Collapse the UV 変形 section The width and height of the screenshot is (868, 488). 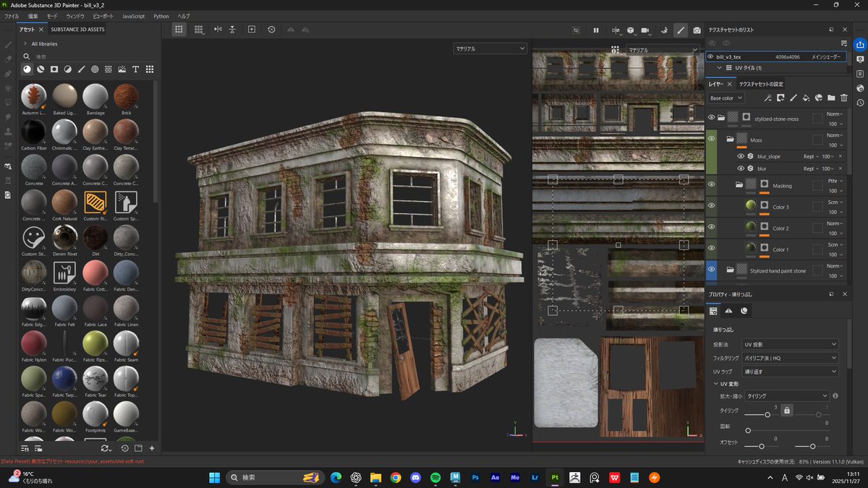coord(716,384)
